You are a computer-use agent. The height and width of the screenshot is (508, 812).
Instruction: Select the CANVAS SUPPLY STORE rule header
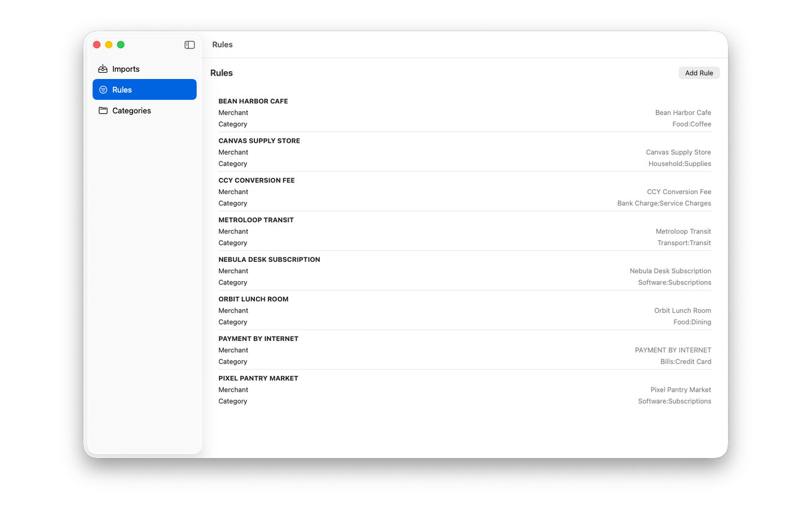click(x=259, y=141)
